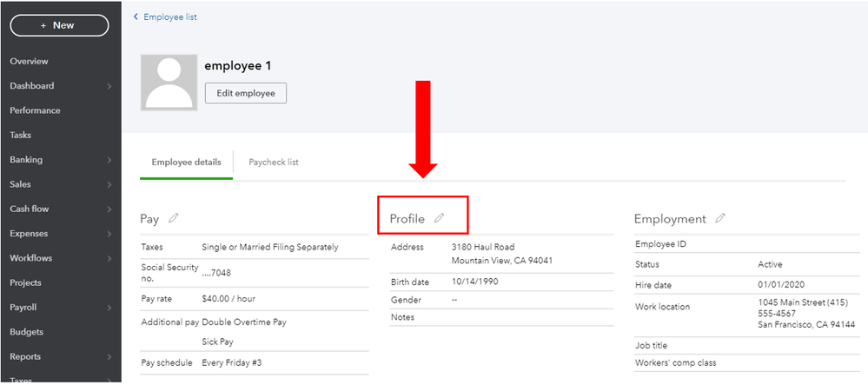Open Budgets in the sidebar
Screen dimensions: 868x385
pyautogui.click(x=26, y=332)
